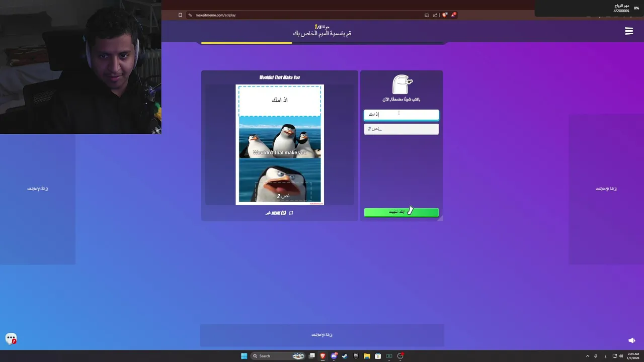The height and width of the screenshot is (362, 644).
Task: Open the OBS icon with red badge
Action: pyautogui.click(x=400, y=356)
